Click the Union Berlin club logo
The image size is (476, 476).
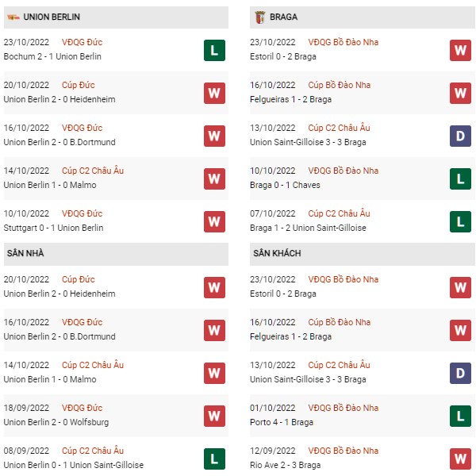(x=13, y=17)
